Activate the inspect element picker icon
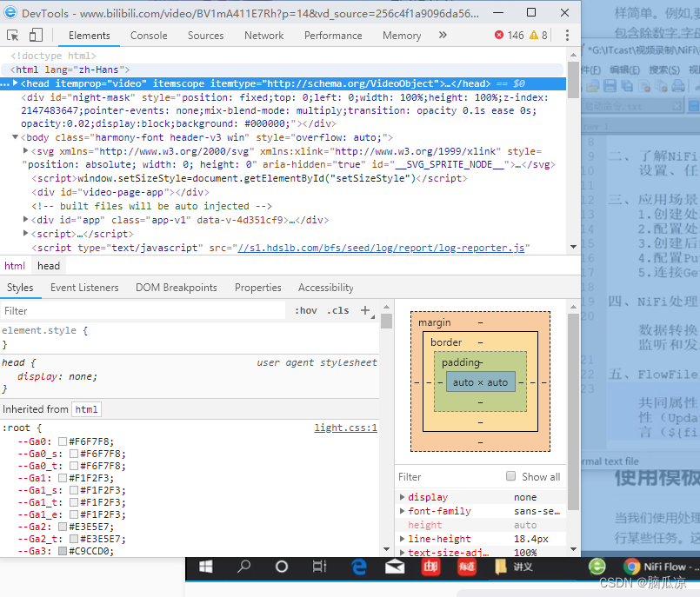 click(x=13, y=36)
